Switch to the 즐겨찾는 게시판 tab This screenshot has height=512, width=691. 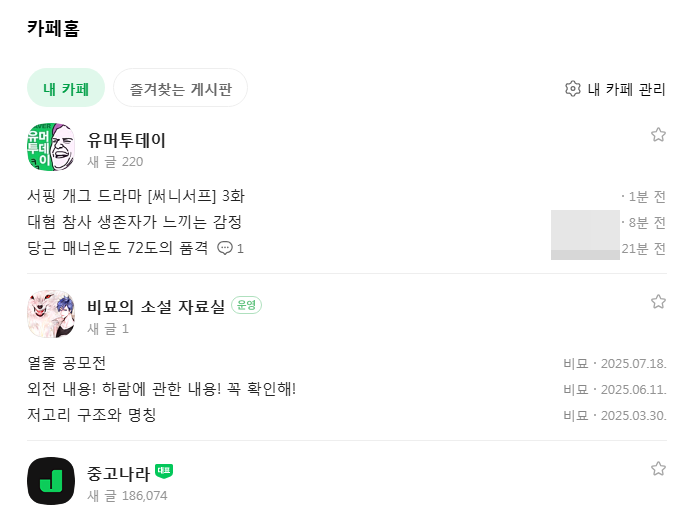click(x=180, y=88)
